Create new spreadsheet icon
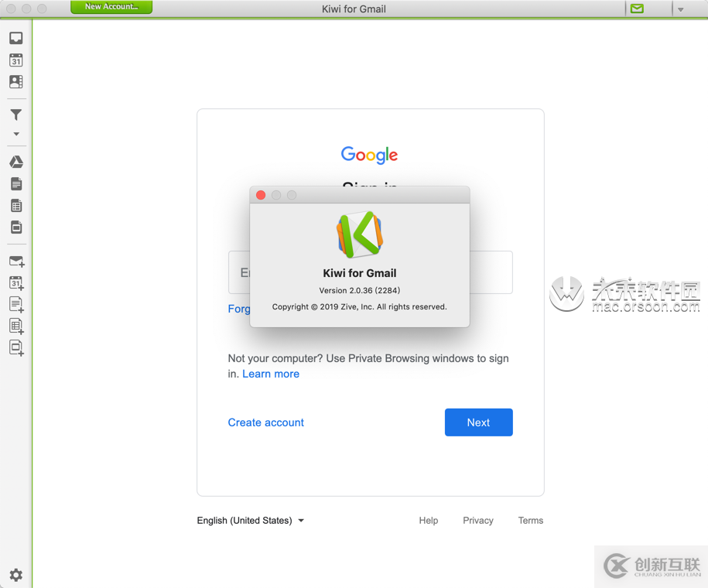Screen dimensions: 708x588 tap(17, 326)
